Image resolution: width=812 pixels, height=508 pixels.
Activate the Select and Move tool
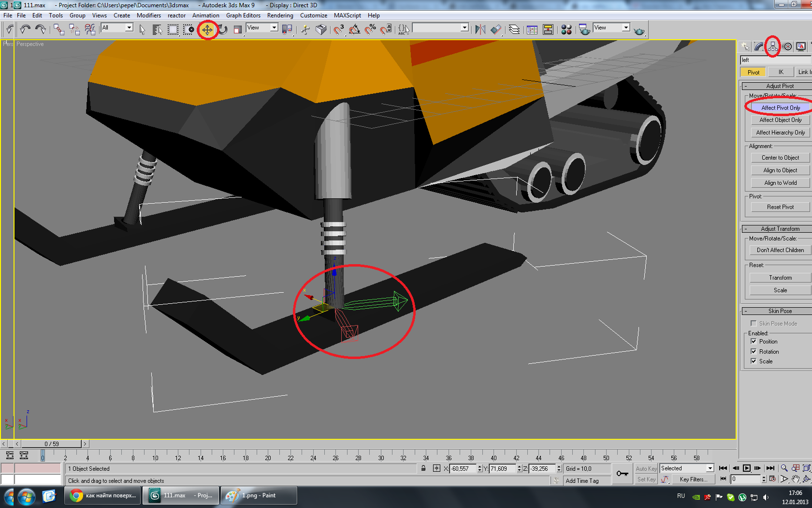click(x=207, y=30)
